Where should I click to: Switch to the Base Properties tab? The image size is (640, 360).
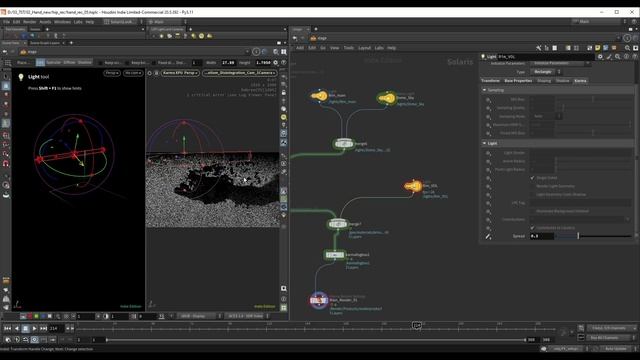(518, 81)
